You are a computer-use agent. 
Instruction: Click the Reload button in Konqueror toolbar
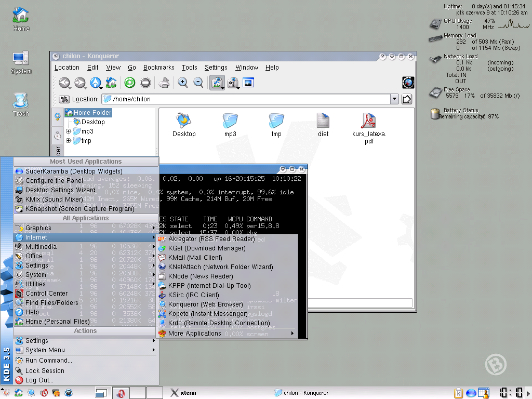pos(129,83)
